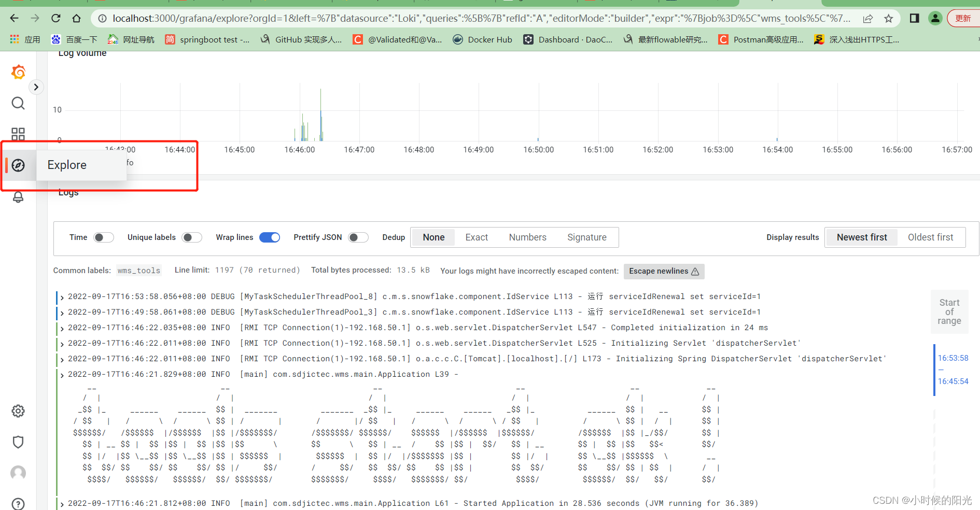The width and height of the screenshot is (980, 510).
Task: Switch Dedup mode to Signature
Action: coord(586,237)
